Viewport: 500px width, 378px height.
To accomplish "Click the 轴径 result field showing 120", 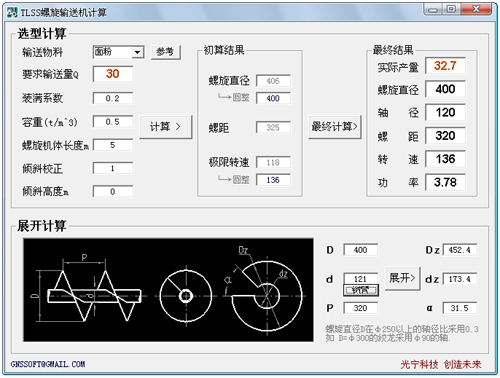I will click(x=445, y=112).
